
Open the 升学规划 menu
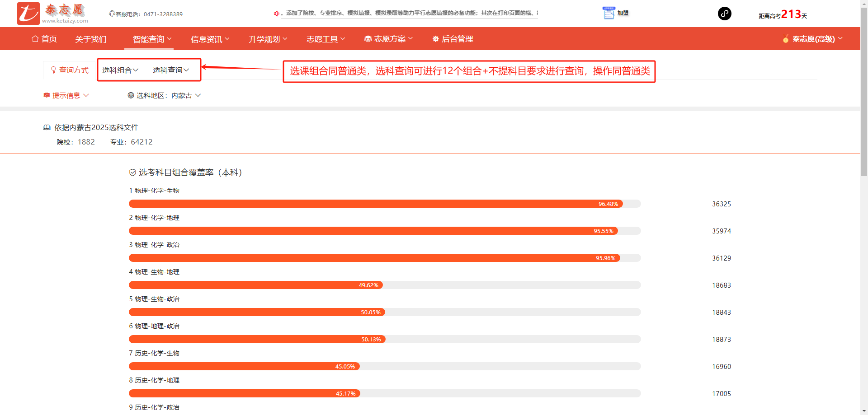tap(268, 39)
